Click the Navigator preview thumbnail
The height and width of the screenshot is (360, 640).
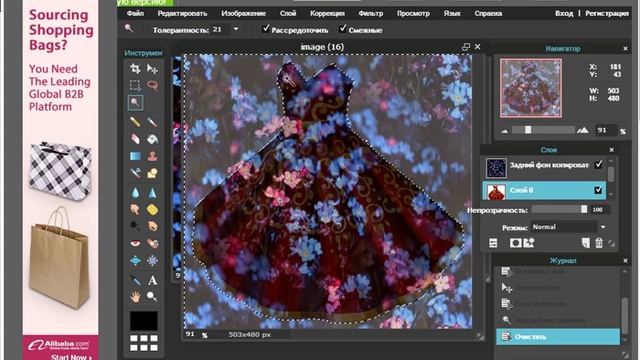531,88
